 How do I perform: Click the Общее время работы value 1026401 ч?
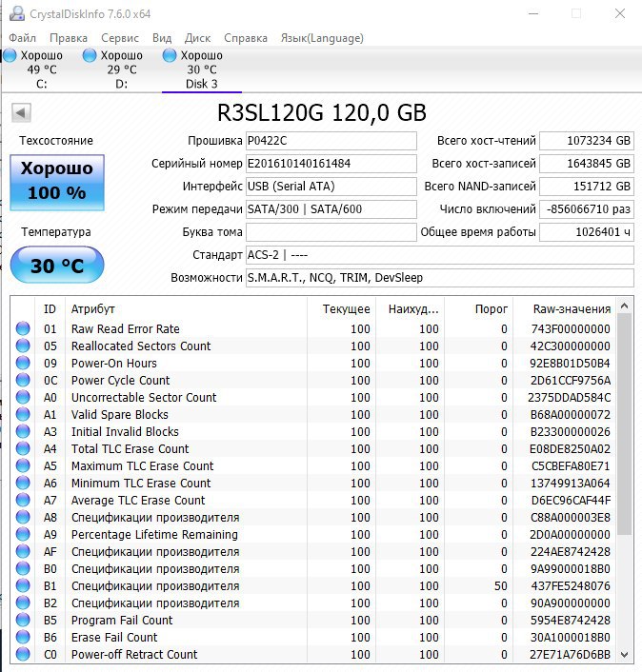[x=587, y=232]
